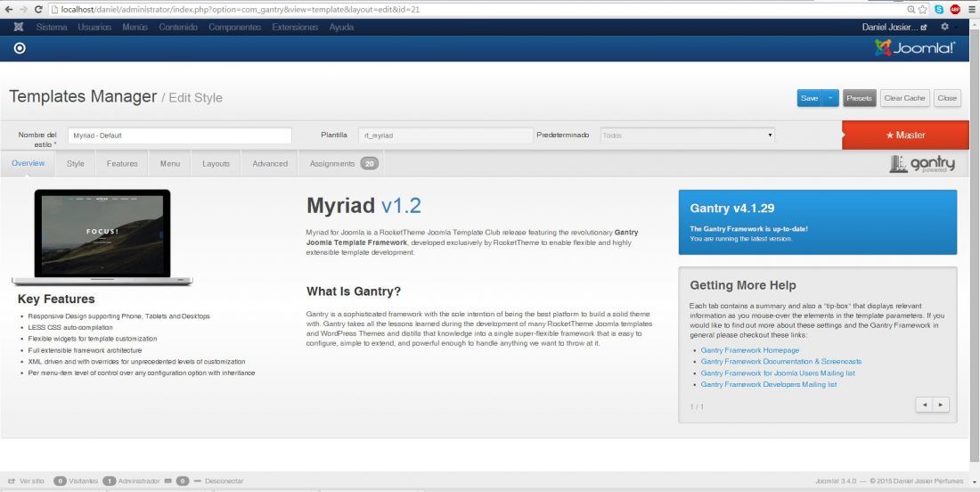The height and width of the screenshot is (492, 980).
Task: Click Desconectar link in status bar
Action: 219,481
